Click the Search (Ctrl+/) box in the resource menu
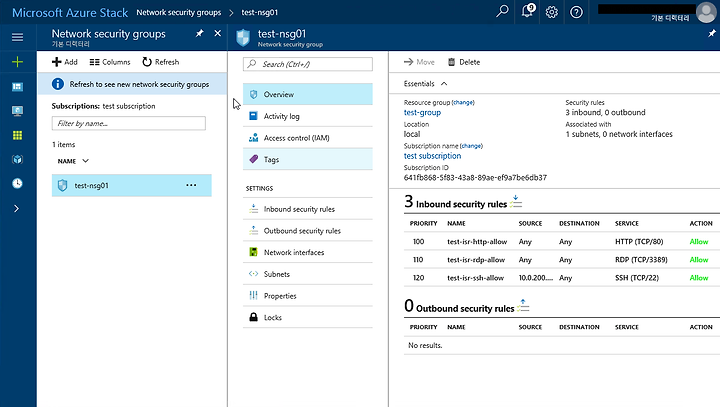The height and width of the screenshot is (407, 720). (x=308, y=64)
